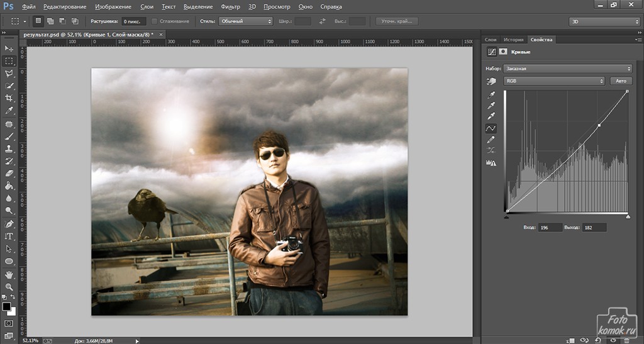Toggle the clip-to-layer button in Properties
This screenshot has width=644, height=344.
(x=570, y=340)
